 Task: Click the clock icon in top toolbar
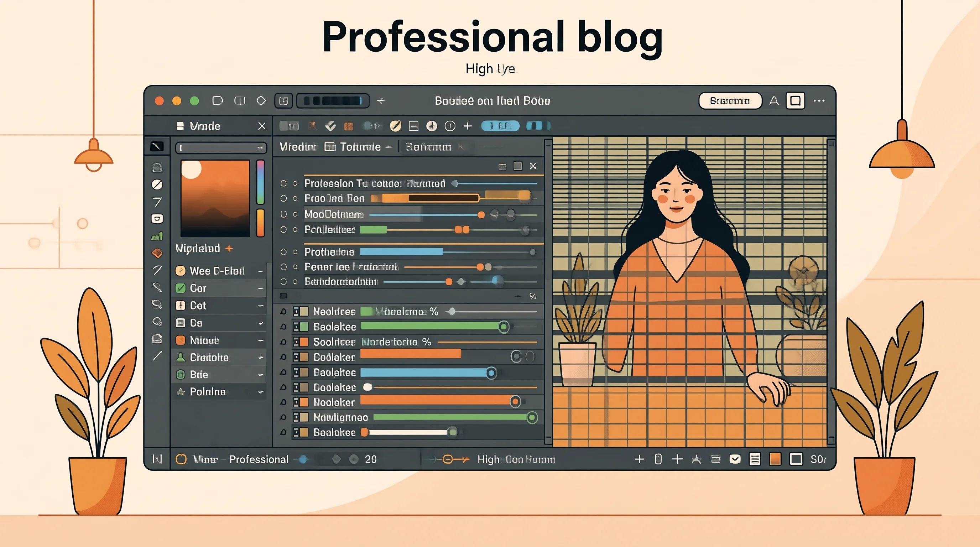pyautogui.click(x=450, y=126)
